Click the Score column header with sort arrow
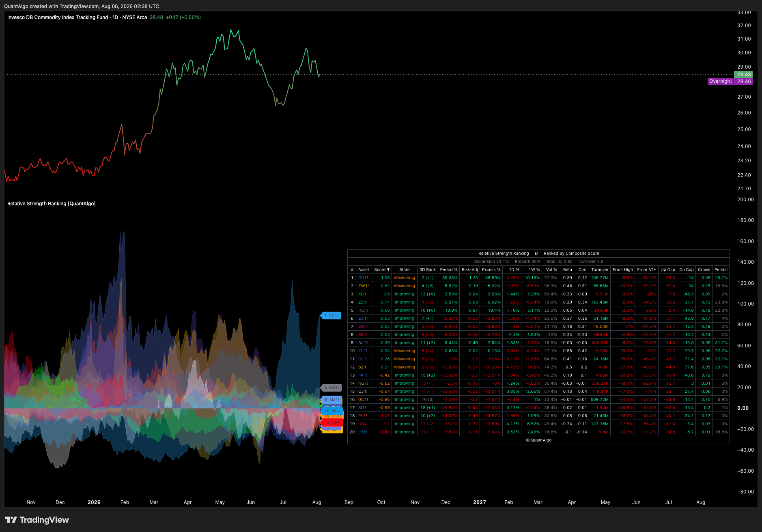Screen dimensions: 762x532 [x=382, y=270]
